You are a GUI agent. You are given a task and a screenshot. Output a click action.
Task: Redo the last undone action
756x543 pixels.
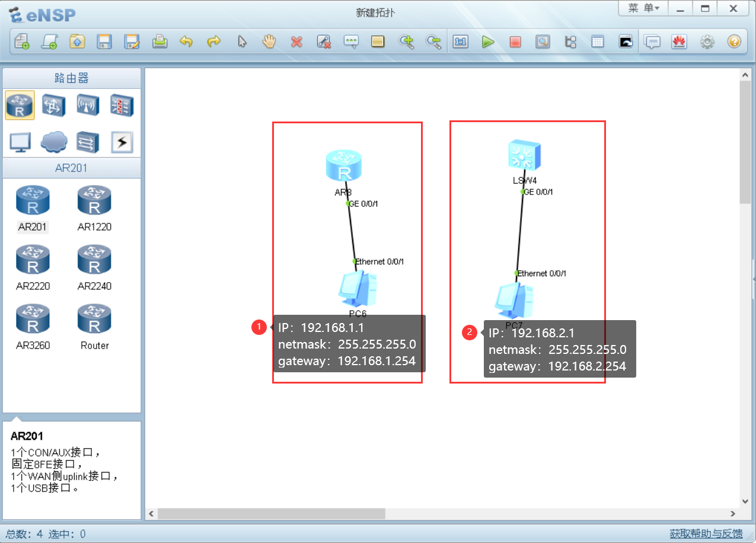(x=213, y=41)
